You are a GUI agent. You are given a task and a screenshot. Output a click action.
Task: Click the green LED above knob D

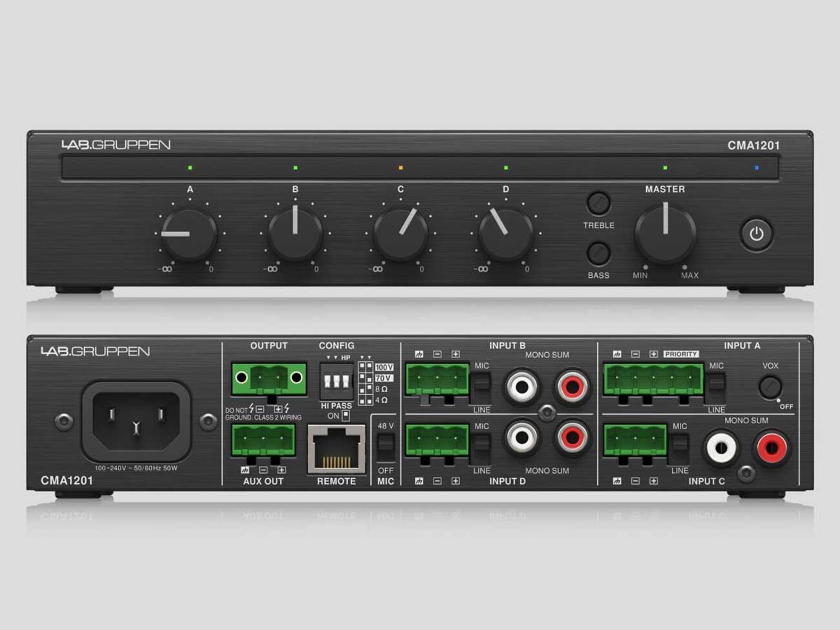click(x=506, y=168)
